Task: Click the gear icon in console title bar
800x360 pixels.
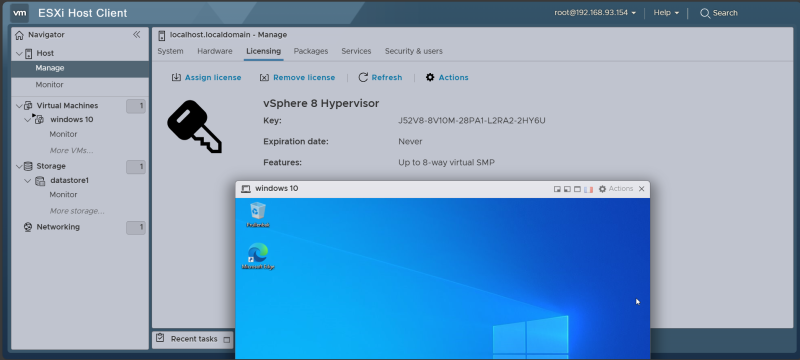Action: [x=603, y=189]
